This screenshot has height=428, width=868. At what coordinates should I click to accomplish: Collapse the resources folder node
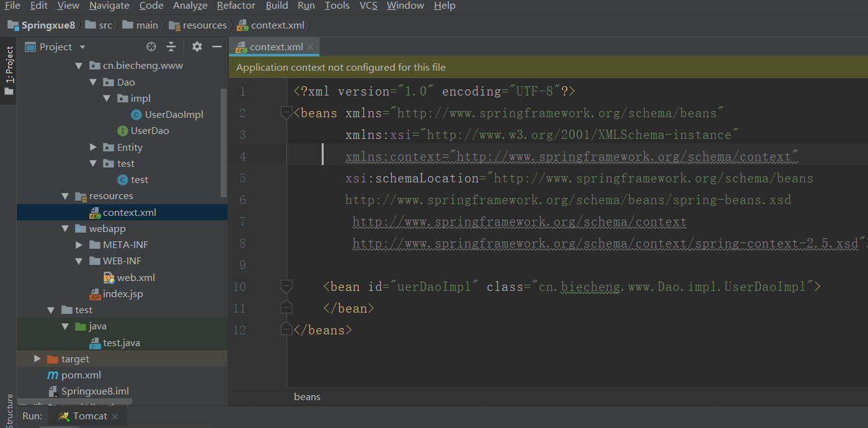pyautogui.click(x=65, y=196)
